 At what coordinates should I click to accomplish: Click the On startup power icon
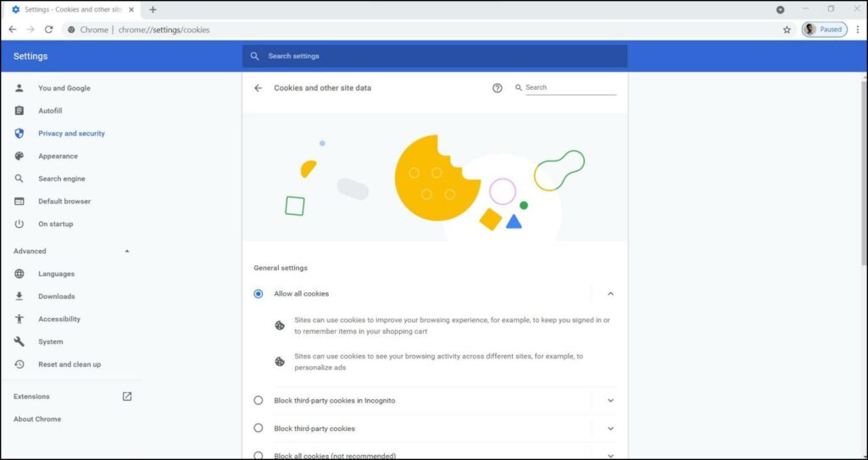[x=19, y=224]
